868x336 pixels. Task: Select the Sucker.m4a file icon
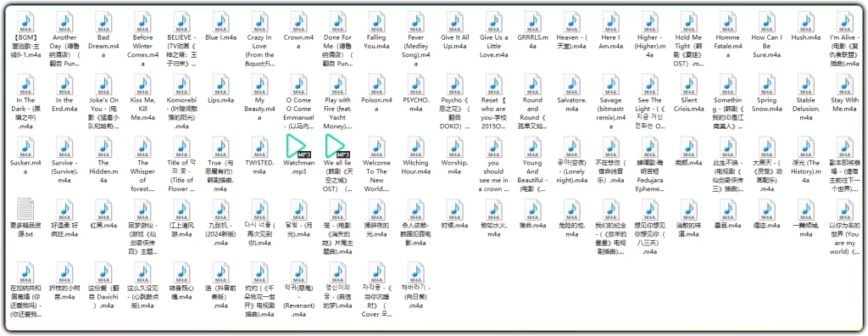tap(25, 147)
